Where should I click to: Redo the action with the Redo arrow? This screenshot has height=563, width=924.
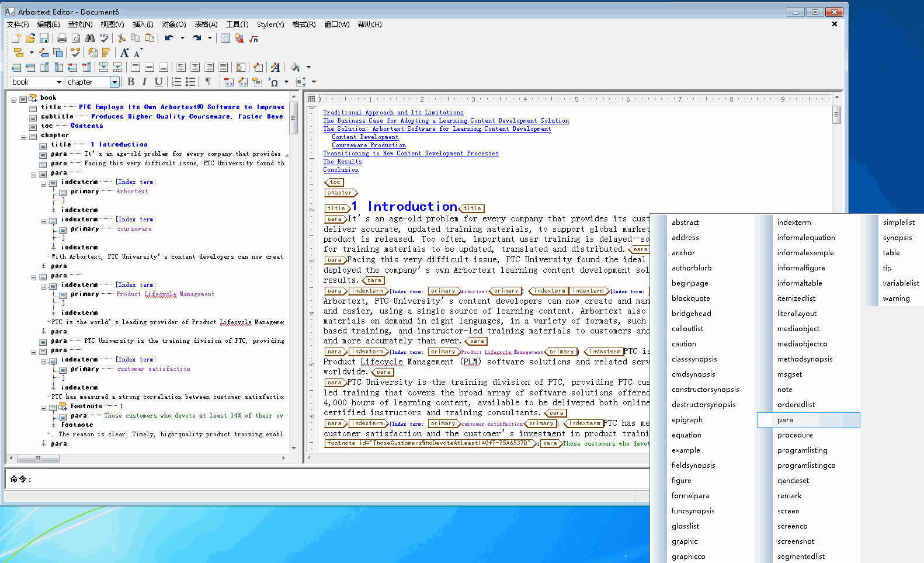[x=197, y=38]
